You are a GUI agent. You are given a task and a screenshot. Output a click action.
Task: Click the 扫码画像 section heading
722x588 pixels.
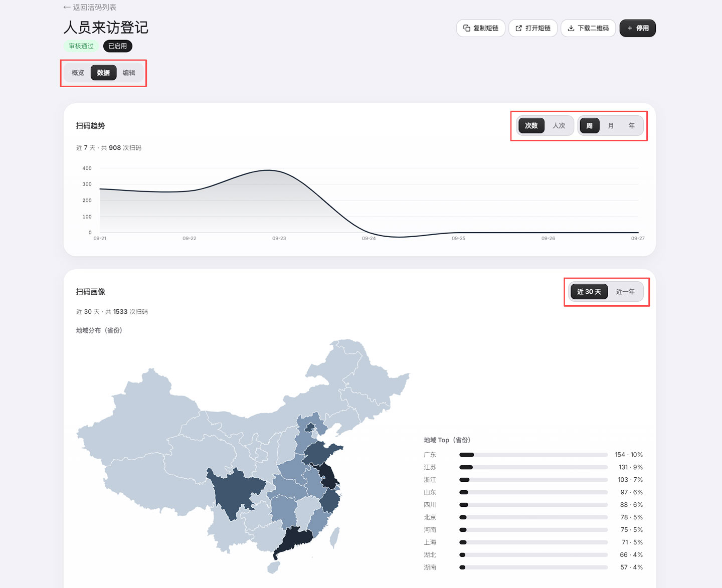(x=90, y=292)
